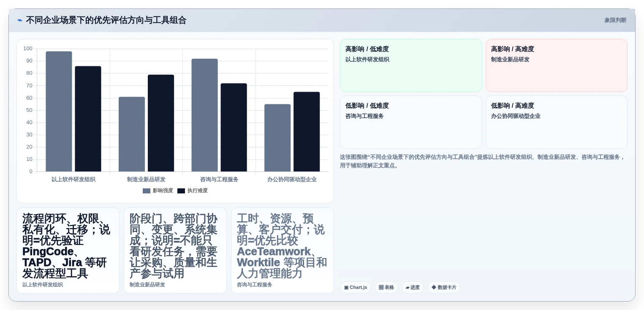Click 执行难度 bar for 咨询与工程服务

234,128
